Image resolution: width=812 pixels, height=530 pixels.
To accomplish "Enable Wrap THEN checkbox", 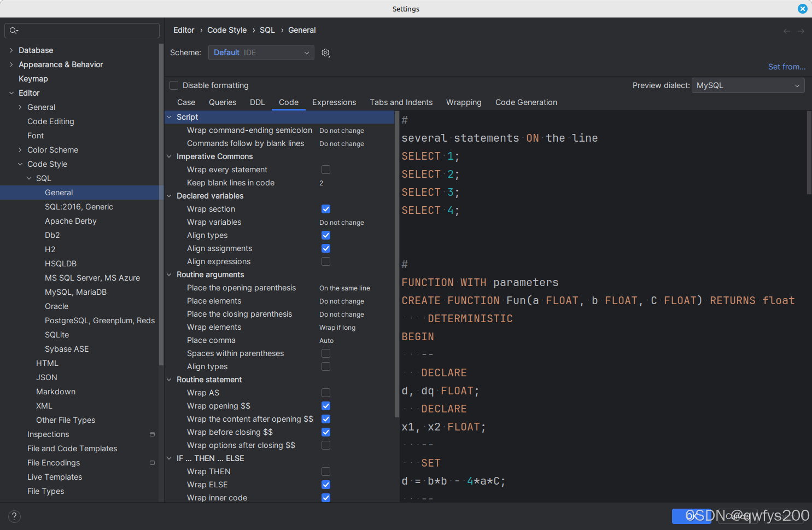I will click(x=326, y=471).
